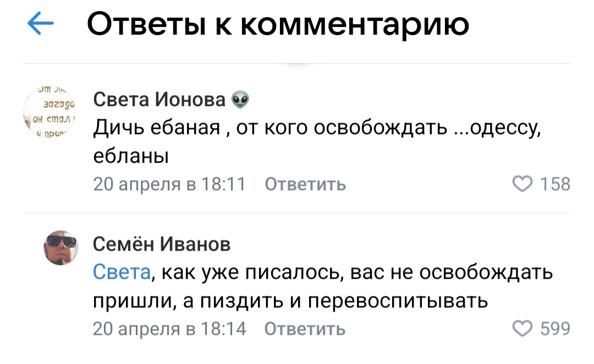The image size is (594, 364).
Task: Click the alien emoji beside Света Ионова
Action: tap(240, 100)
